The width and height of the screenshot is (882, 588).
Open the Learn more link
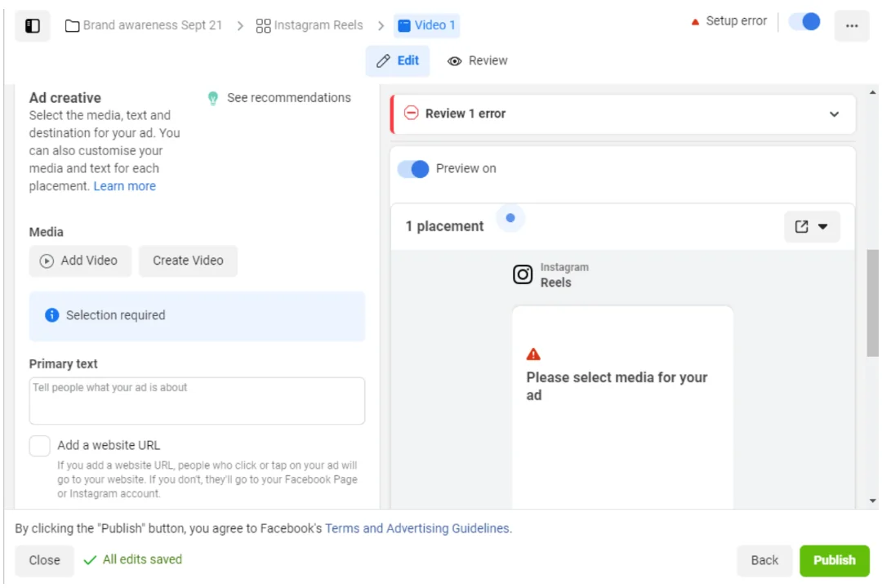click(124, 186)
